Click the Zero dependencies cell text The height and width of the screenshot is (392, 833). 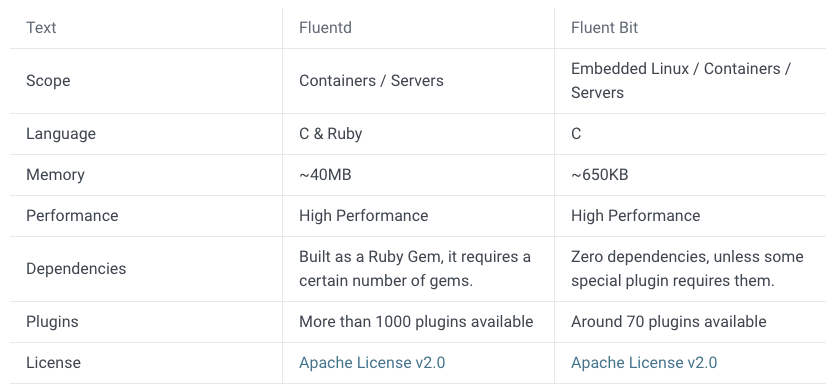[x=687, y=269]
